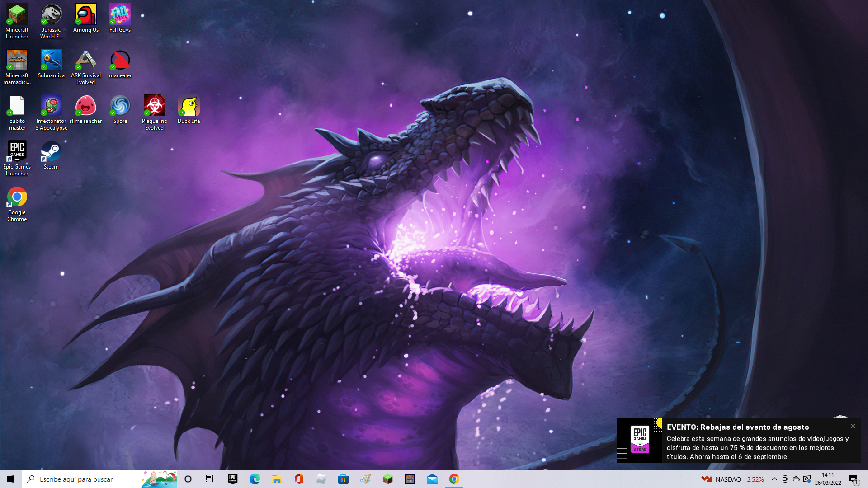Open the Action Center notifications icon
868x488 pixels.
[x=854, y=479]
